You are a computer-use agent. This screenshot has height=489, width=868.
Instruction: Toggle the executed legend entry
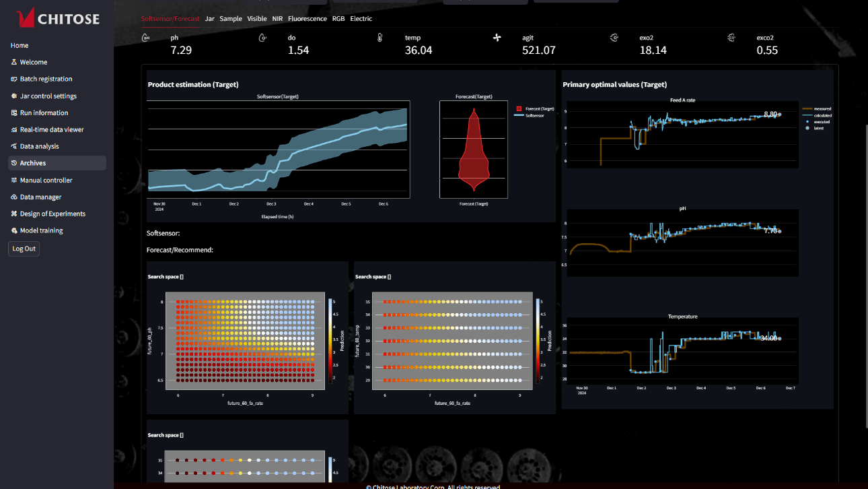click(816, 122)
